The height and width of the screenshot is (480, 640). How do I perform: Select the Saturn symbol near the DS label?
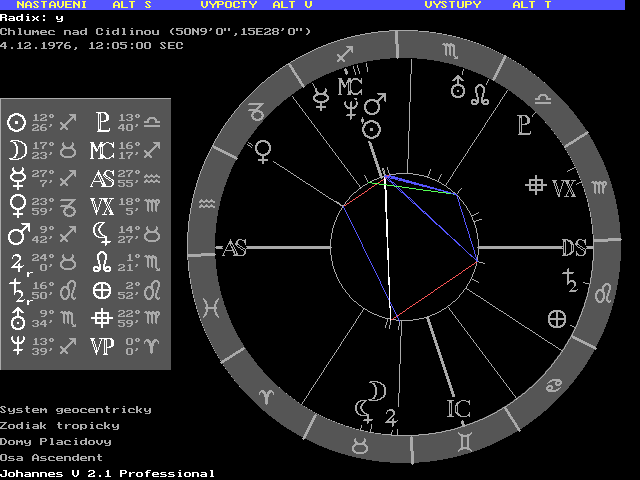(x=572, y=281)
